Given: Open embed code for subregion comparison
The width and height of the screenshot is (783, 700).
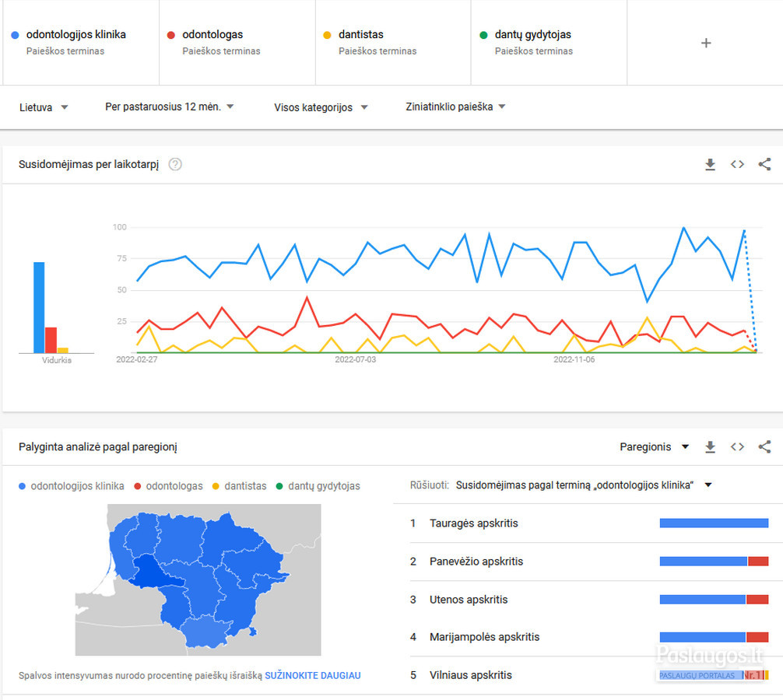Looking at the screenshot, I should [x=737, y=446].
